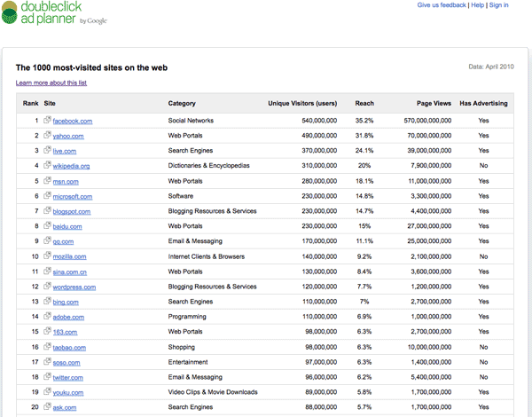The width and height of the screenshot is (532, 417).
Task: Open the baidu.com site link
Action: click(x=67, y=226)
